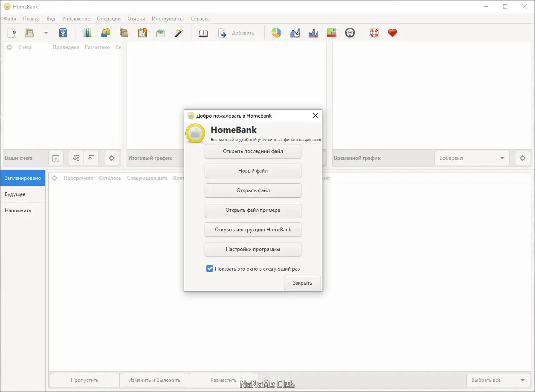Click the Следующая дата column header
This screenshot has width=535, height=392.
[147, 178]
